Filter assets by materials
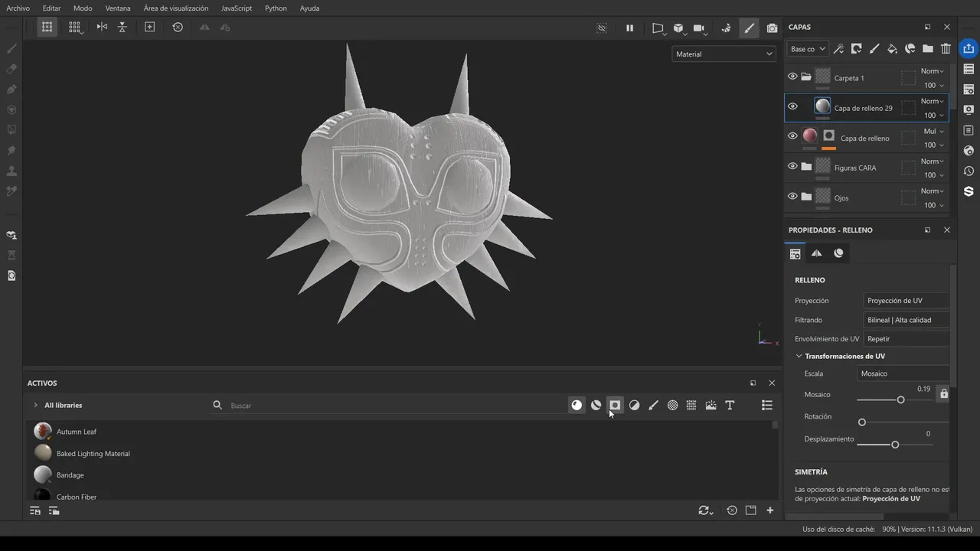Viewport: 980px width, 551px height. tap(577, 406)
